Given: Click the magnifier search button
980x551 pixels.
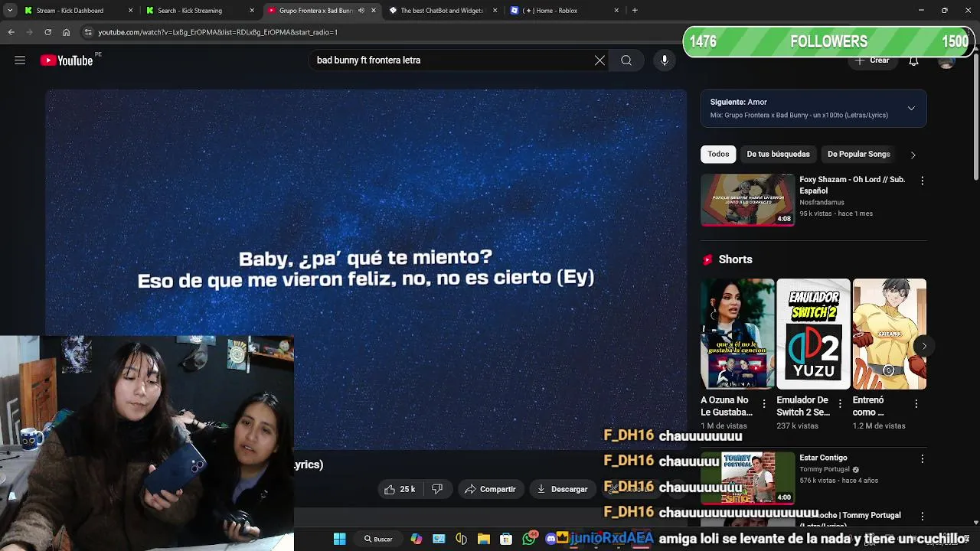Looking at the screenshot, I should pyautogui.click(x=626, y=60).
